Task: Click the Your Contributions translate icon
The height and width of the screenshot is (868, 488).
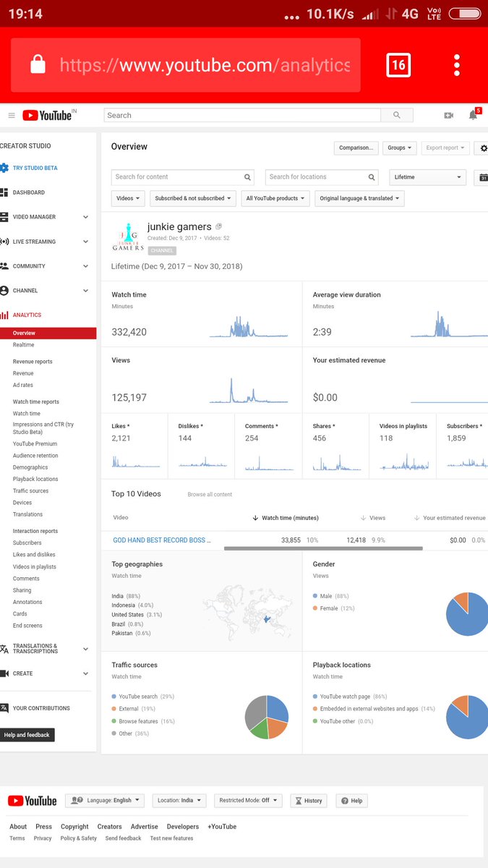Action: click(x=4, y=708)
